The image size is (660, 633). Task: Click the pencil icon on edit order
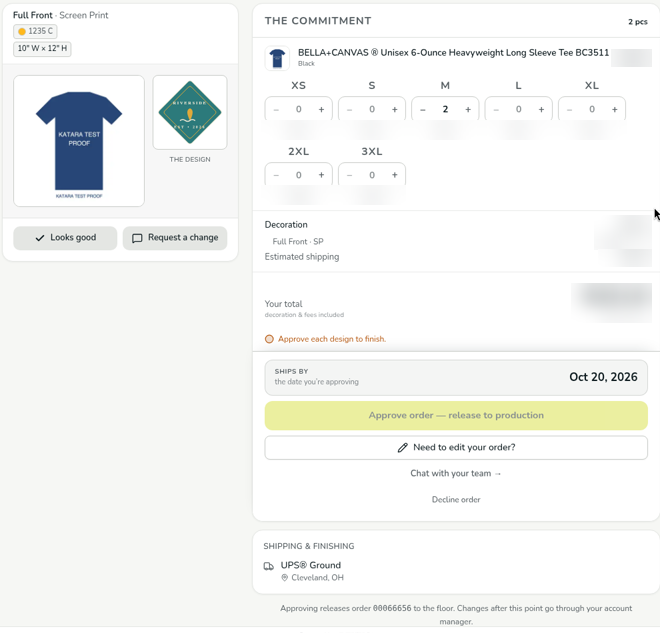point(402,447)
